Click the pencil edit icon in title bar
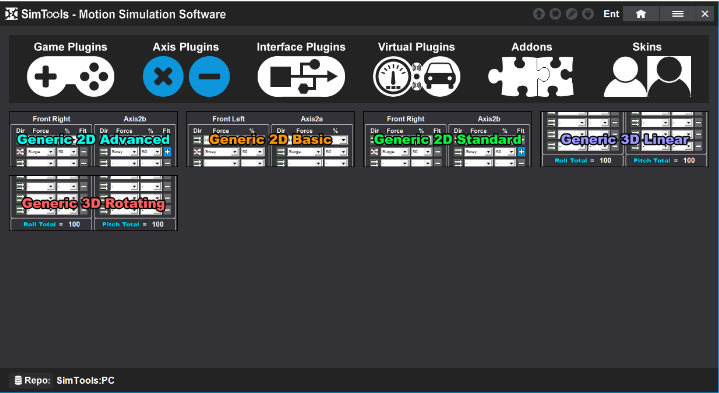719x393 pixels. tap(572, 14)
